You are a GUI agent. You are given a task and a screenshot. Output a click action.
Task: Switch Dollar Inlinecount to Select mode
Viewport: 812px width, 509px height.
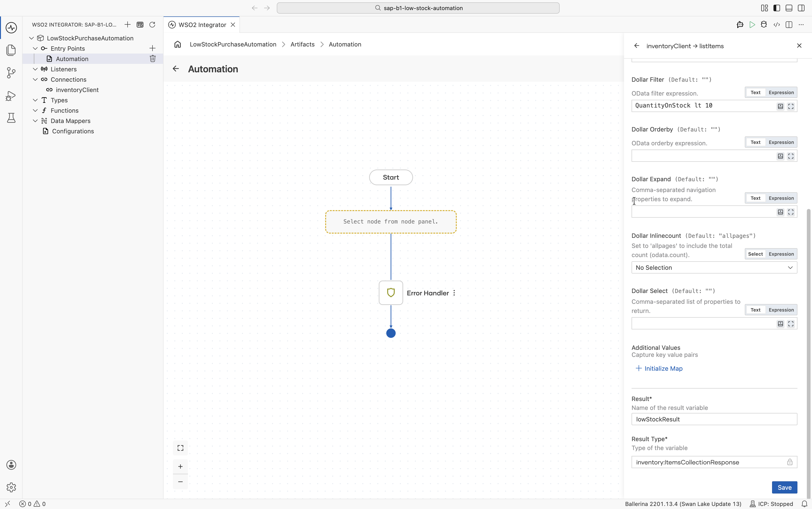755,254
